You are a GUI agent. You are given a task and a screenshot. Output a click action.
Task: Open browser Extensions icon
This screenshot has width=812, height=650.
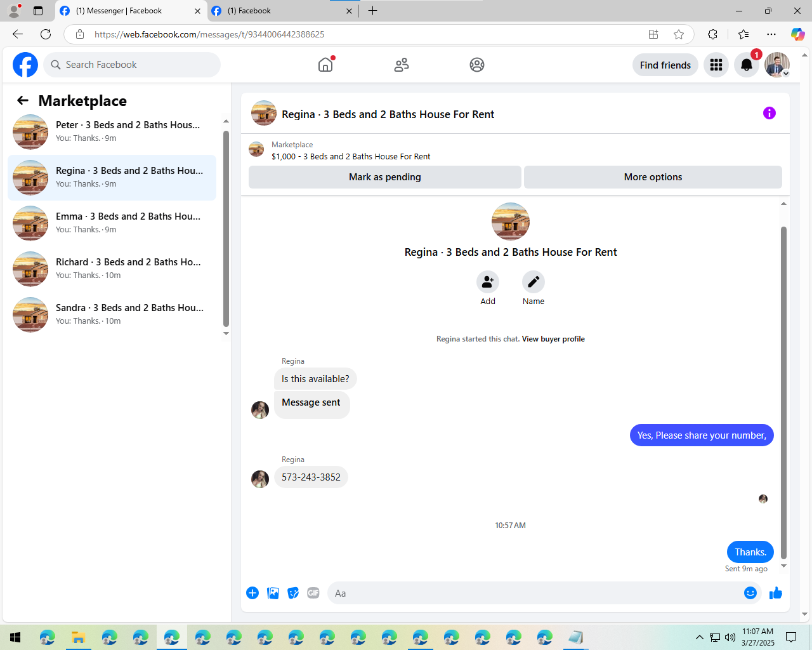(x=713, y=34)
